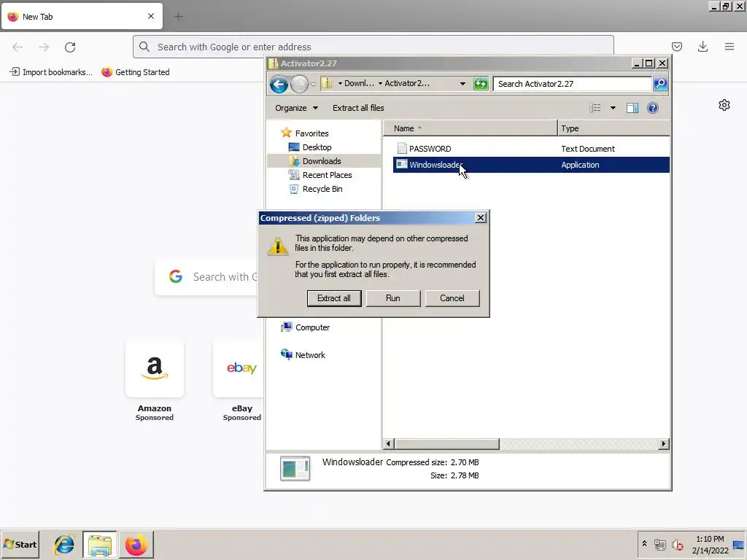747x560 pixels.
Task: Click Firefox back arrow button
Action: pyautogui.click(x=18, y=47)
